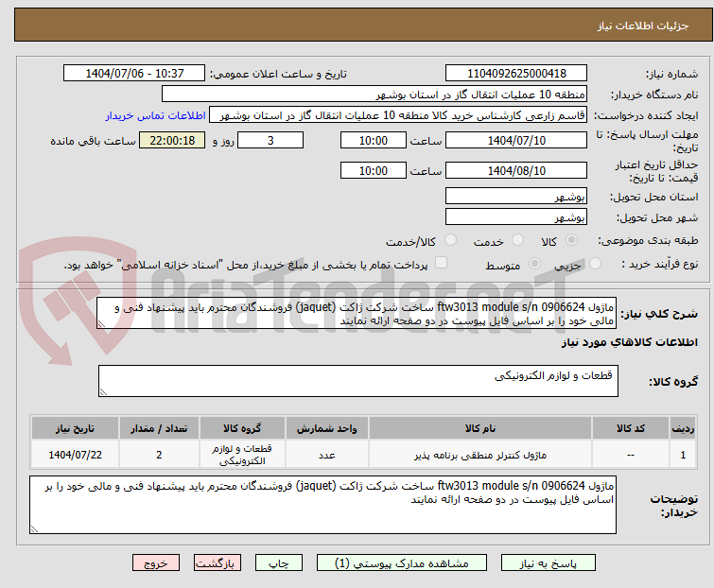This screenshot has height=588, width=714.
Task: Click the اطلاعات کالاهای مورد نیاز section heading
Action: point(629,342)
